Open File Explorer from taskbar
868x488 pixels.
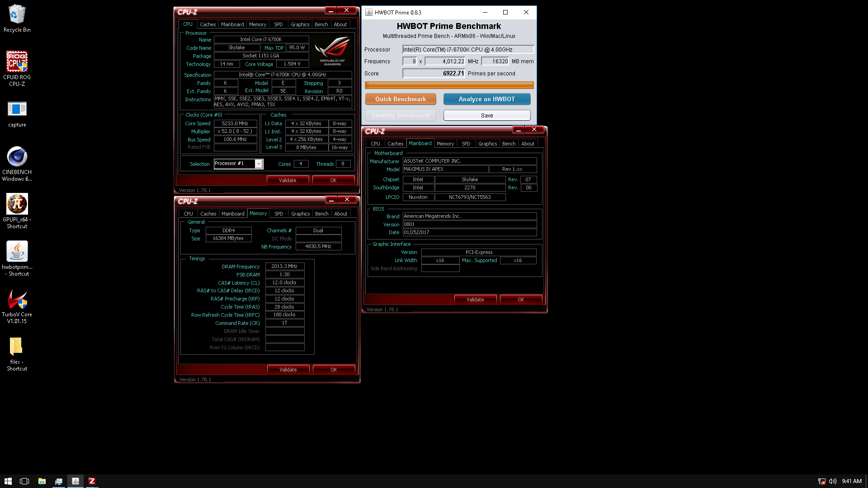point(42,481)
